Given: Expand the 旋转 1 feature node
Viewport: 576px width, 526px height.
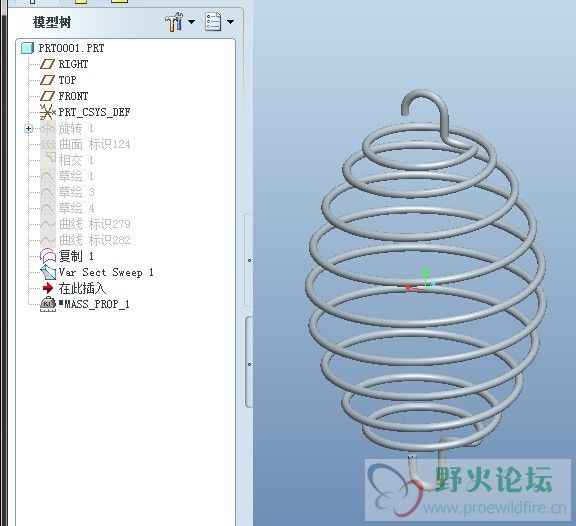Looking at the screenshot, I should (x=29, y=129).
